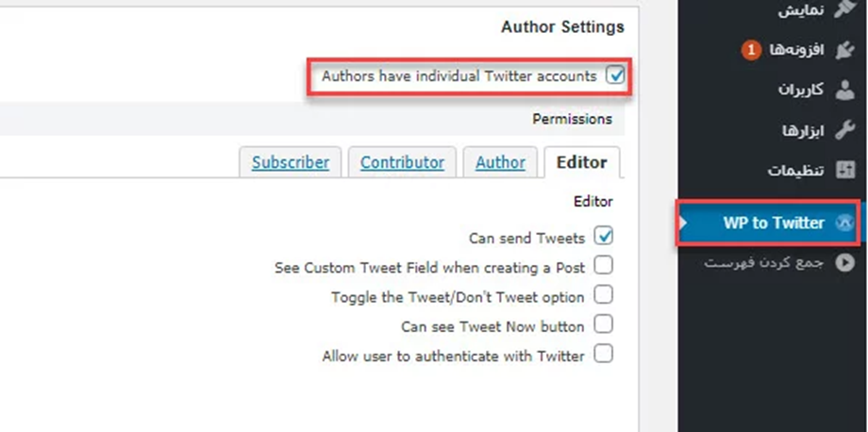Enable See Custom Tweet Field when creating a Post
868x432 pixels.
[604, 265]
